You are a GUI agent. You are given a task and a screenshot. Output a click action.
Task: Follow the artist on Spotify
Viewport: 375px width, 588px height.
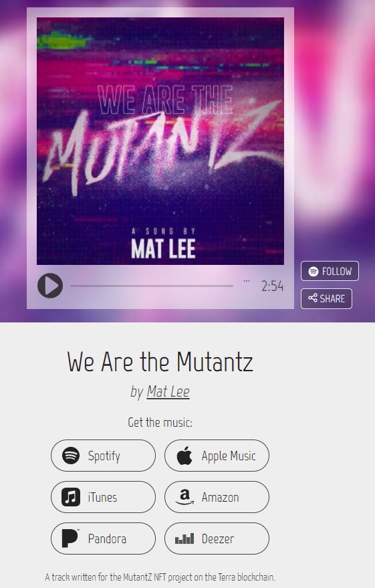pos(330,271)
